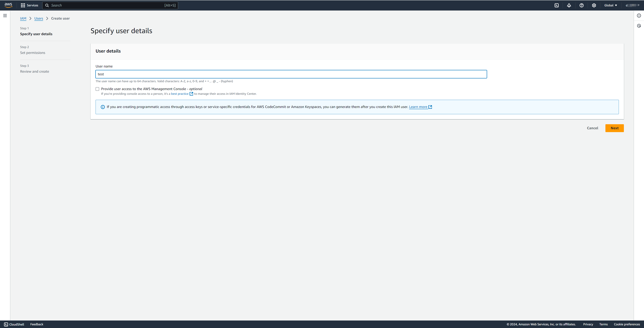Open the best practice link

[180, 94]
